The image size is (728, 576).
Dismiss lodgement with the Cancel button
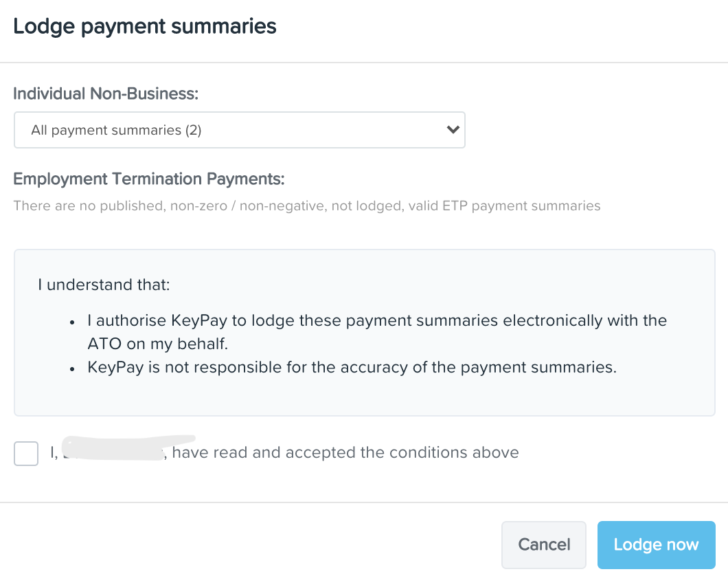click(x=543, y=544)
